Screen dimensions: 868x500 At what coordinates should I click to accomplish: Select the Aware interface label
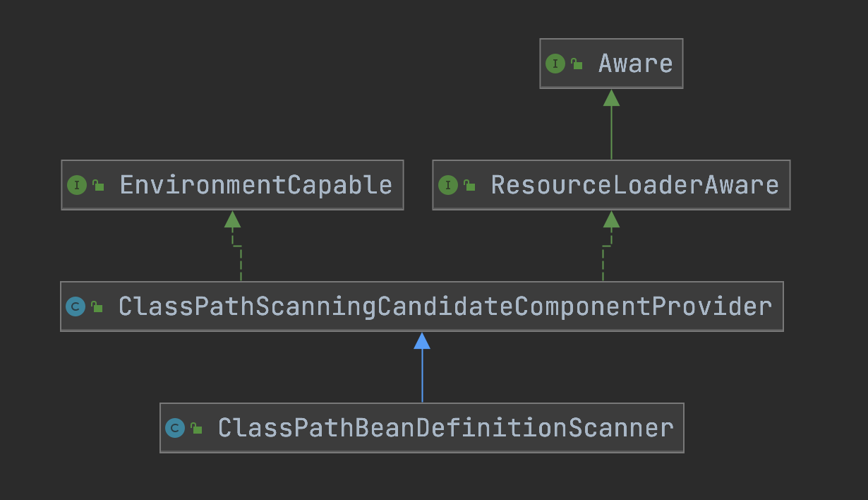pyautogui.click(x=635, y=64)
